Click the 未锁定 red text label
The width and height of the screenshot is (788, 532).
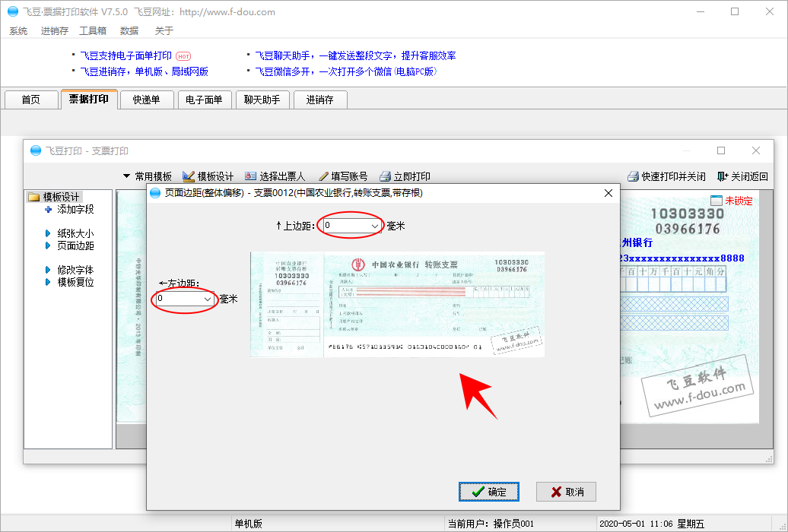coord(739,201)
